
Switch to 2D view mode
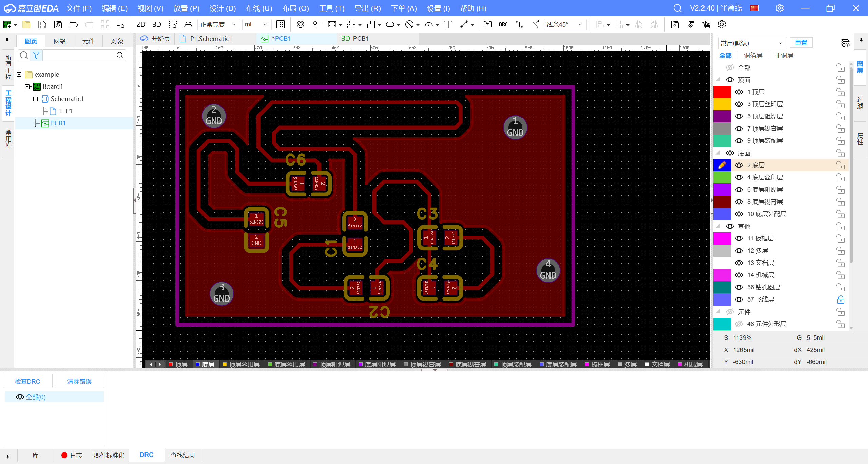[x=141, y=24]
